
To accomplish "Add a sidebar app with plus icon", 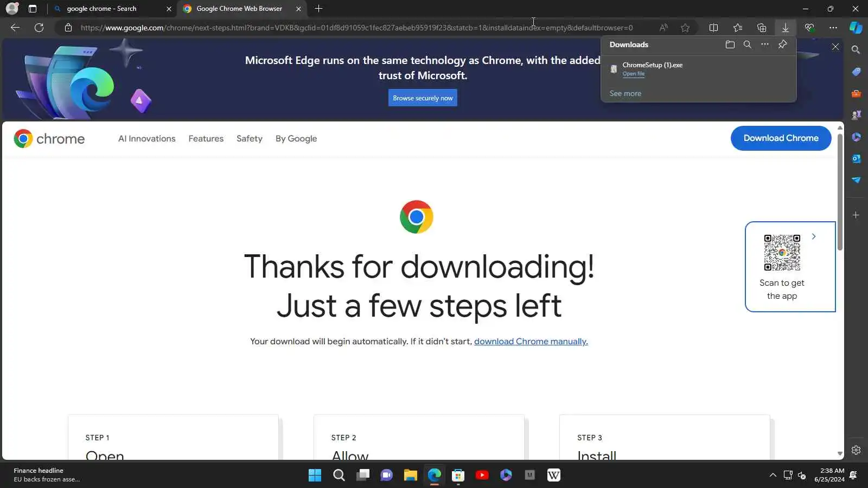I will [x=856, y=215].
